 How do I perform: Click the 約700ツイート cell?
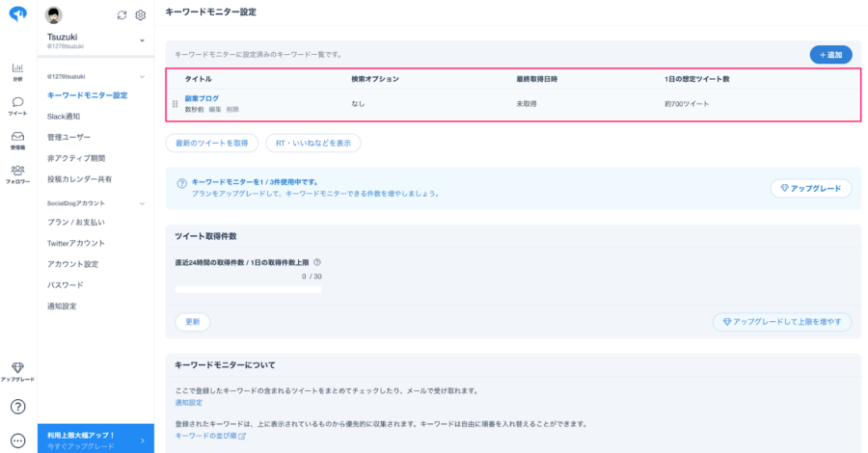(x=687, y=104)
